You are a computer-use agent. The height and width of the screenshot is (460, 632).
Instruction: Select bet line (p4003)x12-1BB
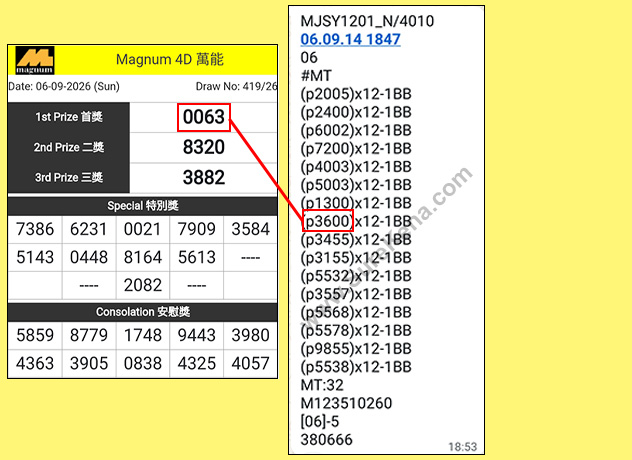coord(356,167)
